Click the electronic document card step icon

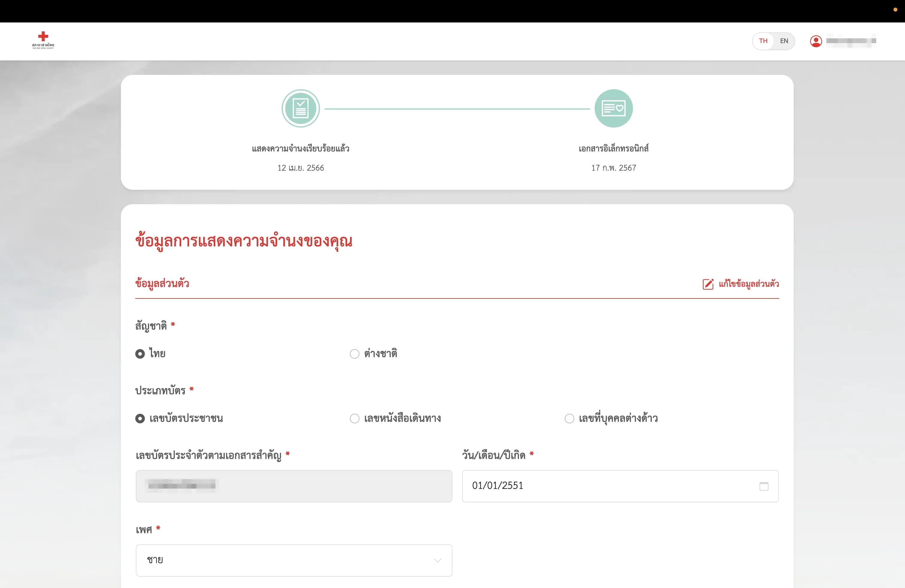(613, 108)
